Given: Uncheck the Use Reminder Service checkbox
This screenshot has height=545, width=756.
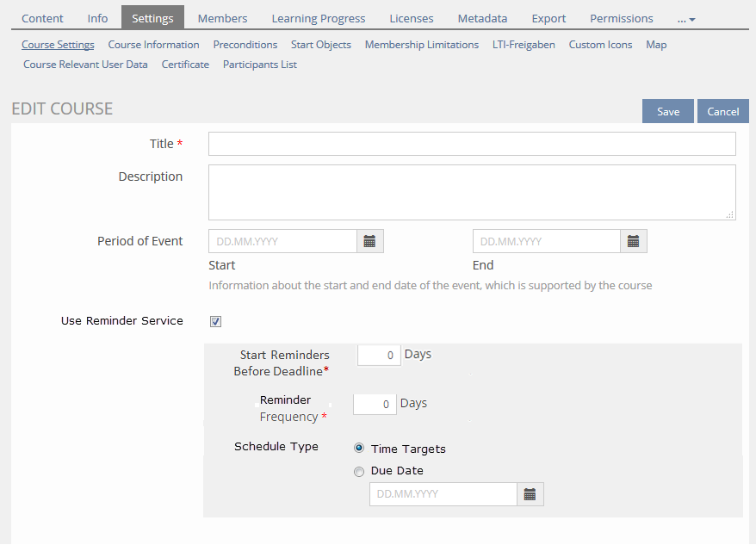Looking at the screenshot, I should (215, 322).
